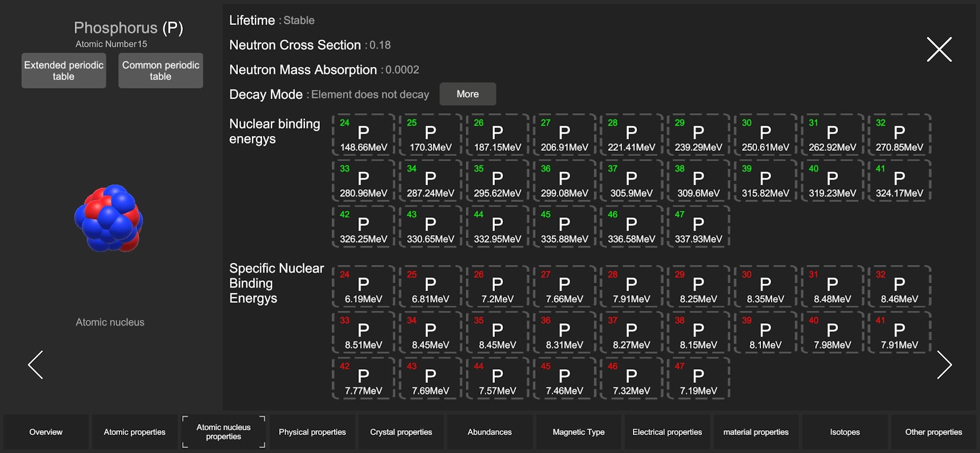Open the Extended periodic table
The width and height of the screenshot is (980, 453).
64,71
